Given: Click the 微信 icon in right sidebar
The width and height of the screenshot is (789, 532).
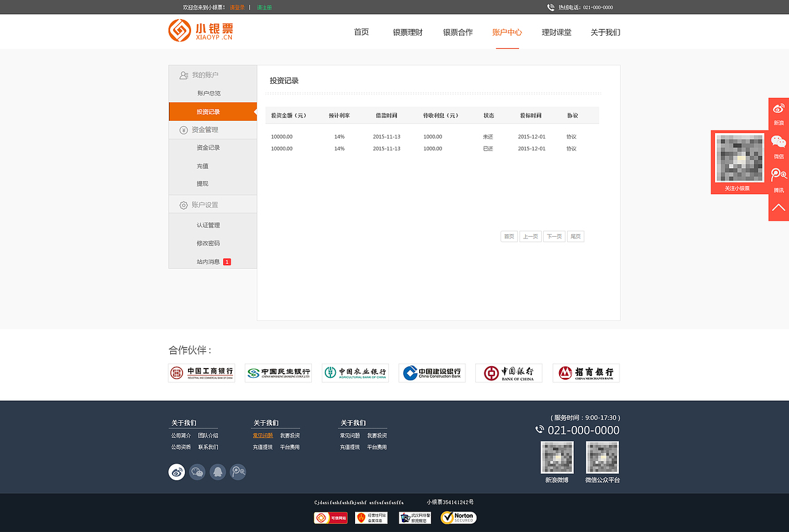Looking at the screenshot, I should tap(779, 142).
